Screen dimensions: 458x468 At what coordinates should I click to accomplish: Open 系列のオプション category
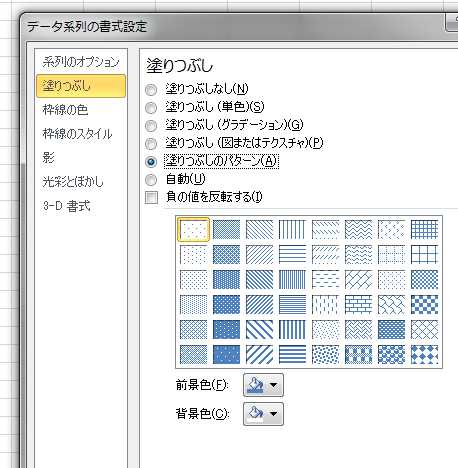click(x=81, y=62)
